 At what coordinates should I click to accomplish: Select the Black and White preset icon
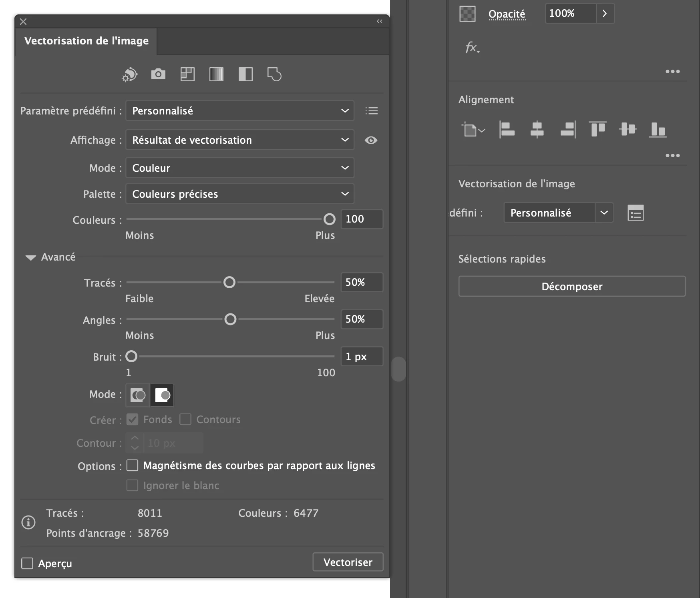coord(245,74)
